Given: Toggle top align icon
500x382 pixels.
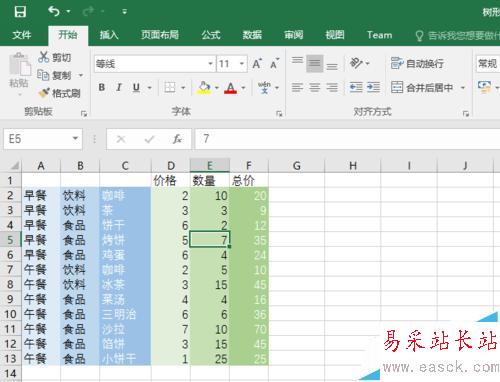Looking at the screenshot, I should click(x=297, y=61).
